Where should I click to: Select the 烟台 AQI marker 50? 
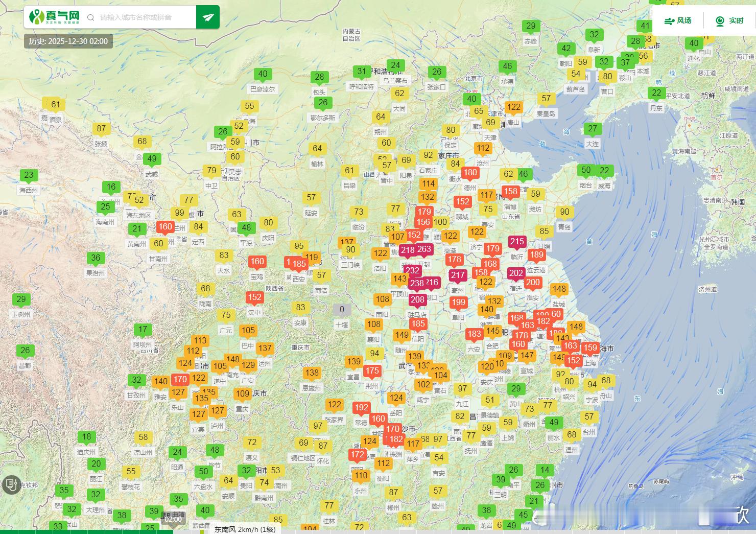pos(586,171)
